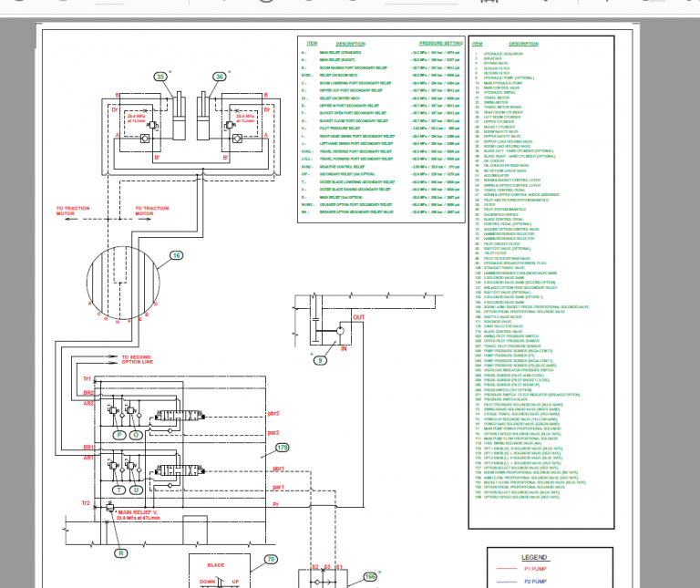700x588 pixels.
Task: Select the circled 16 callout
Action: coord(177,257)
